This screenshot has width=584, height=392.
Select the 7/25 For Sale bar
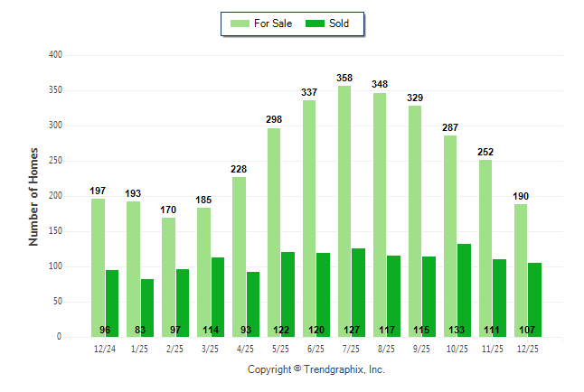tap(344, 211)
